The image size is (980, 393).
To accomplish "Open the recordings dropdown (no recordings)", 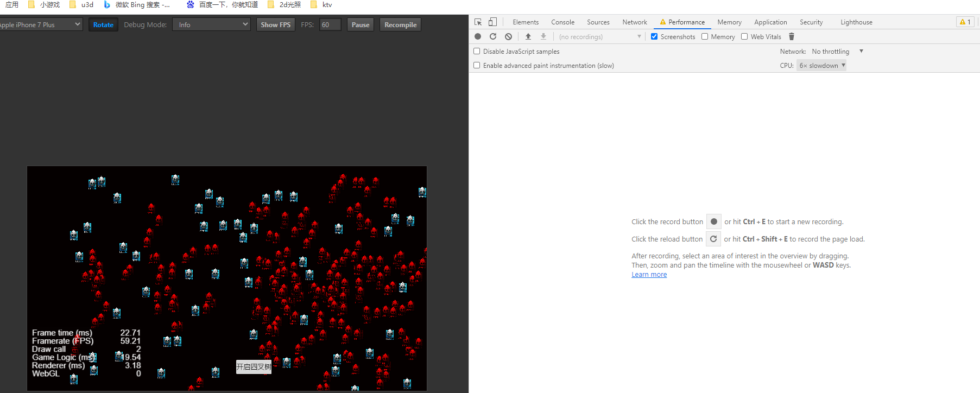I will point(600,36).
